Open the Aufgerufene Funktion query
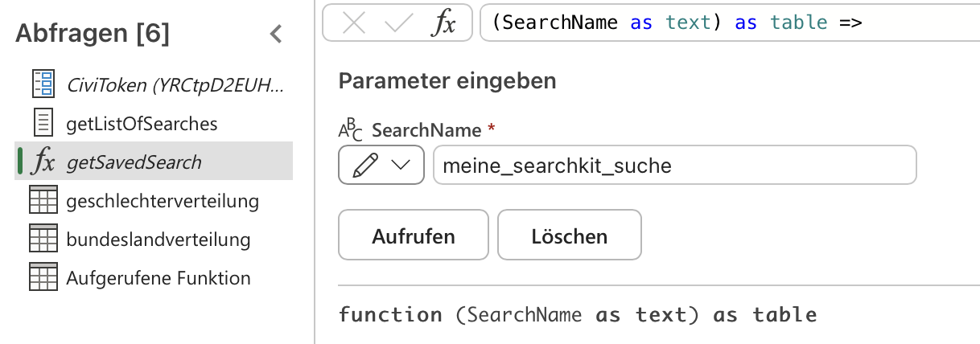 (159, 278)
